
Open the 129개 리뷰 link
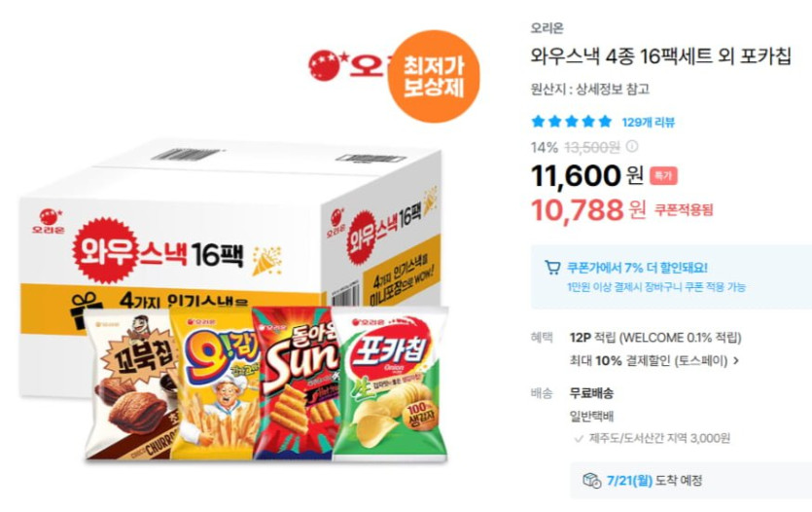pos(649,123)
